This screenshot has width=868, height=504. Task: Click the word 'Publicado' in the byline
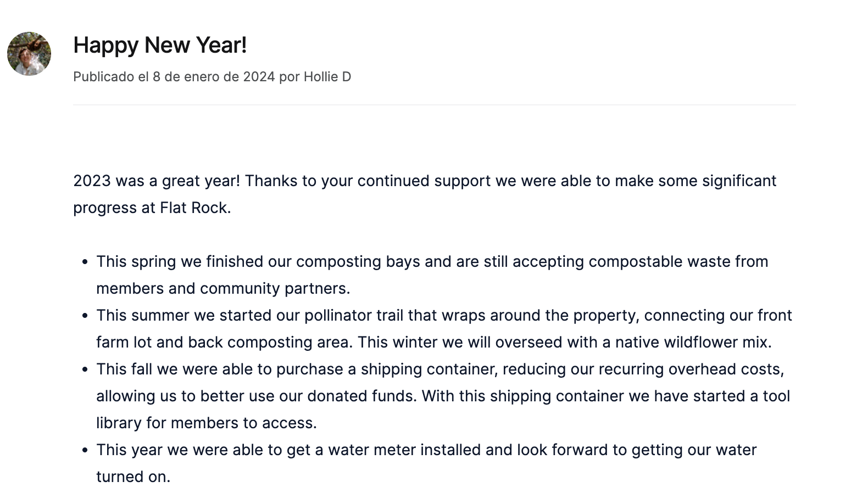pos(104,77)
